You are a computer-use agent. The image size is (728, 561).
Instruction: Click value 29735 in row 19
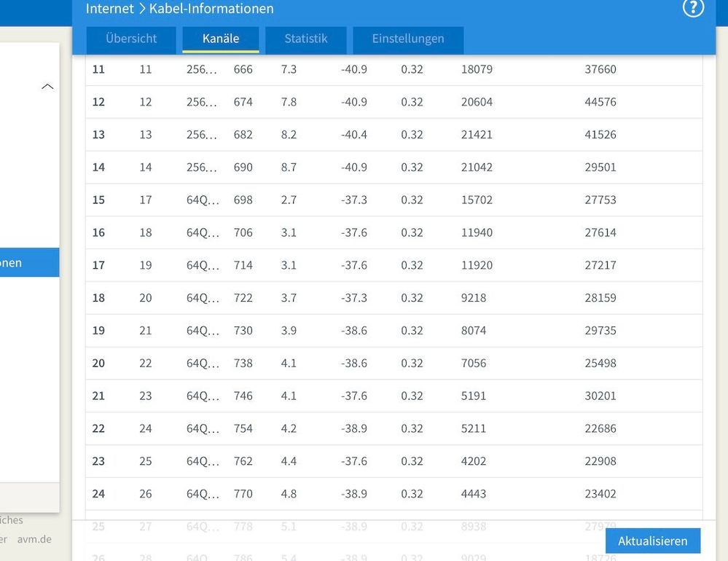[600, 330]
